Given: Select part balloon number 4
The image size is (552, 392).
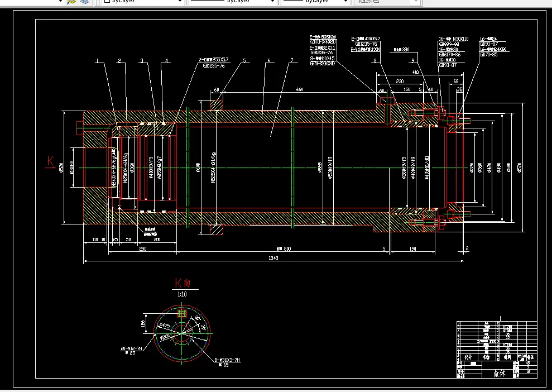Looking at the screenshot, I should point(166,60).
